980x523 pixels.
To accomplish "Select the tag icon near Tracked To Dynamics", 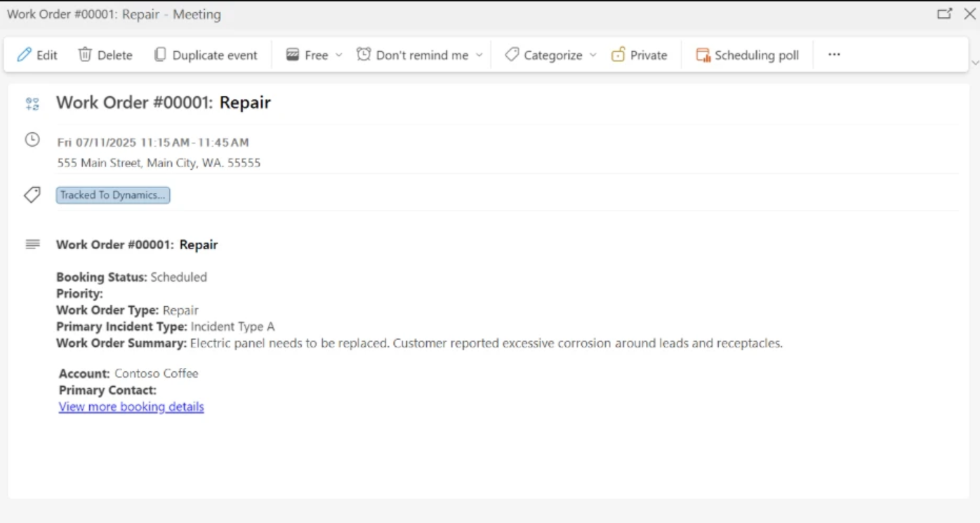I will click(x=32, y=194).
